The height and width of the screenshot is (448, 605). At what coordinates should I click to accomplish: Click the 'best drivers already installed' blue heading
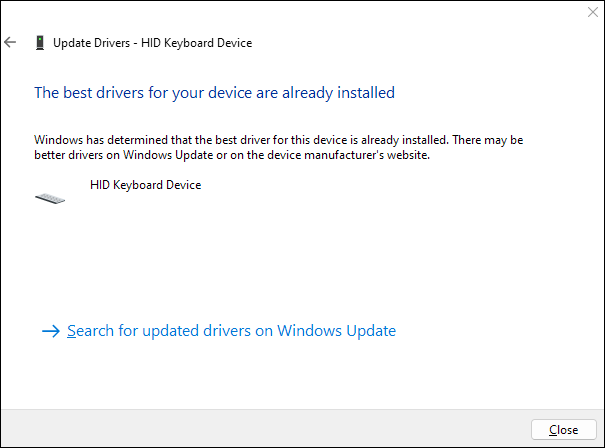click(215, 93)
